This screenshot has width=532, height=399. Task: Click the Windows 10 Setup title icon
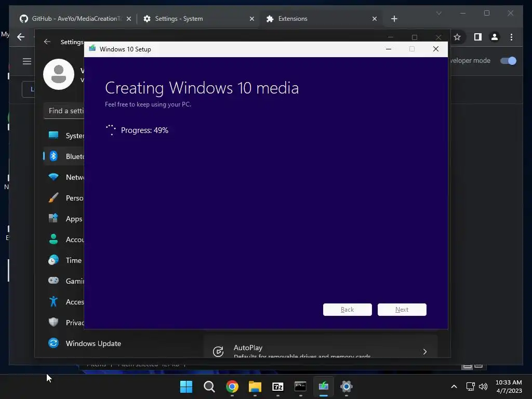(x=92, y=49)
